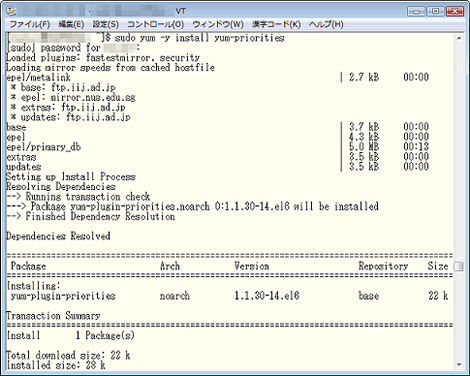Click the '5.0 MB' download size
The image size is (470, 376).
click(x=364, y=147)
